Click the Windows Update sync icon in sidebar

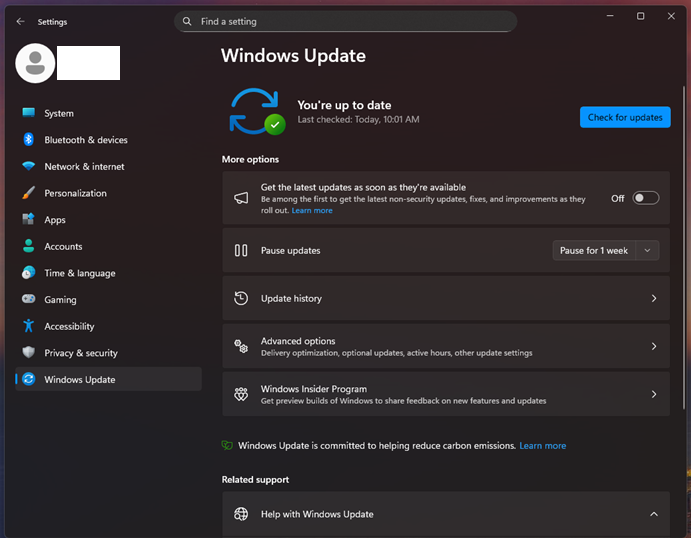(x=29, y=379)
